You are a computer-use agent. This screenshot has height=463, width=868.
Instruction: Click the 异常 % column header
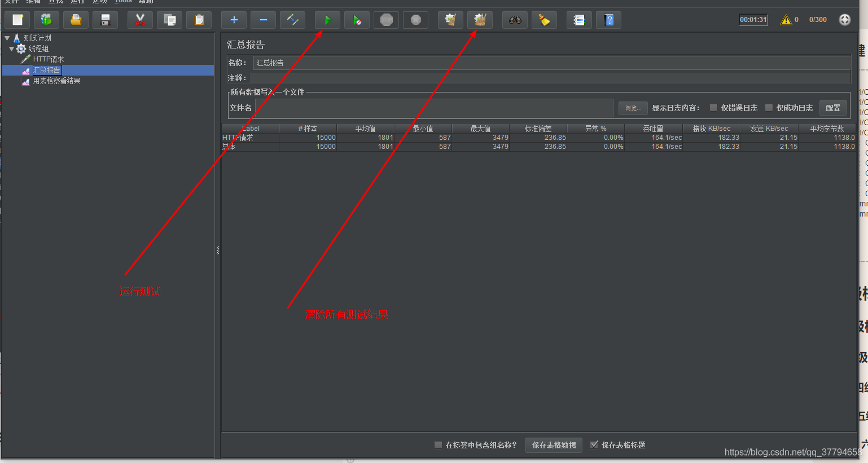tap(596, 129)
